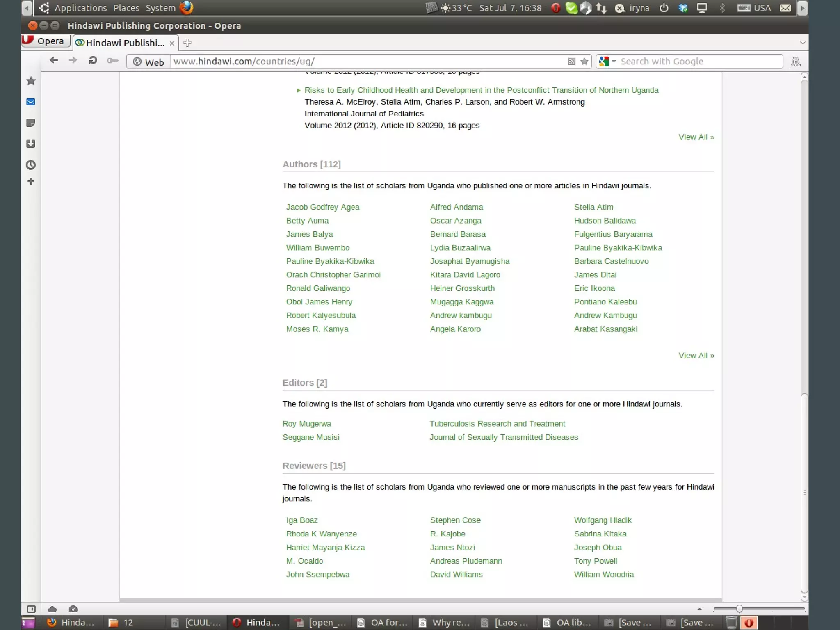Add a panel with plus icon
The height and width of the screenshot is (630, 840).
click(x=31, y=181)
